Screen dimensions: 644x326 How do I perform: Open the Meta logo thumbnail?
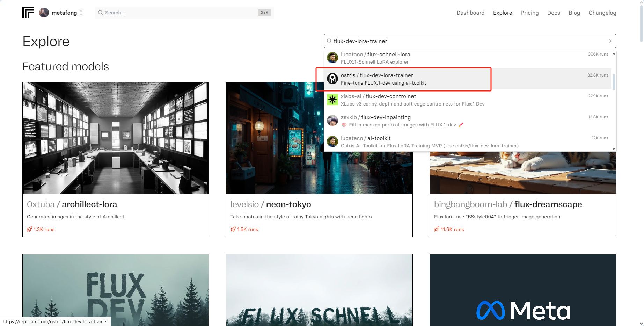pos(523,290)
